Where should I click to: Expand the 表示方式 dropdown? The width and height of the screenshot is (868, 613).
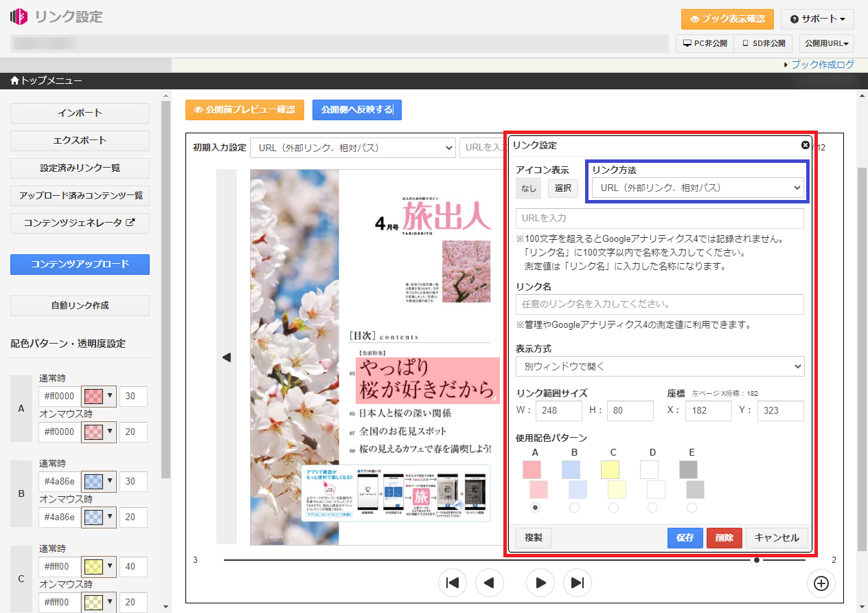659,366
